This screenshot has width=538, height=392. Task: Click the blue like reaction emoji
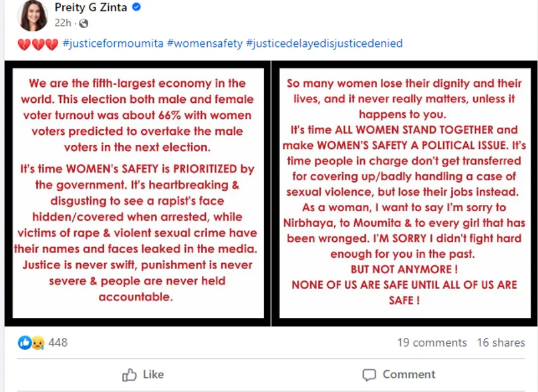[25, 343]
